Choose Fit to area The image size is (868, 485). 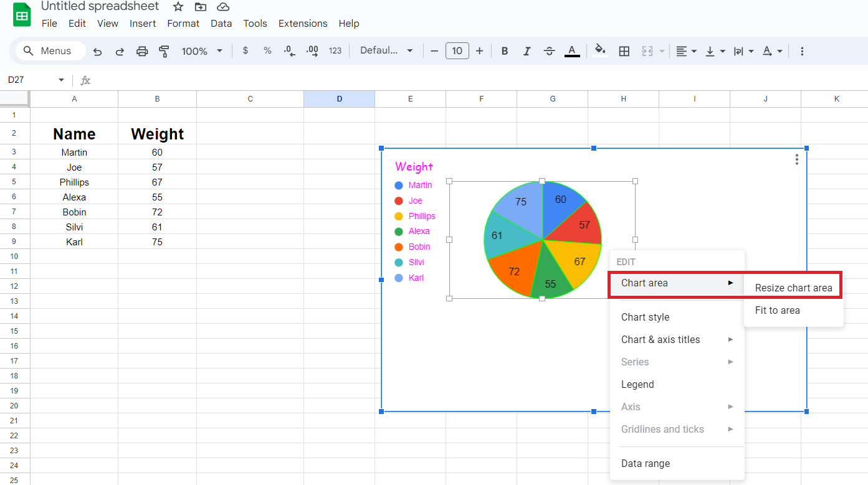(x=777, y=310)
